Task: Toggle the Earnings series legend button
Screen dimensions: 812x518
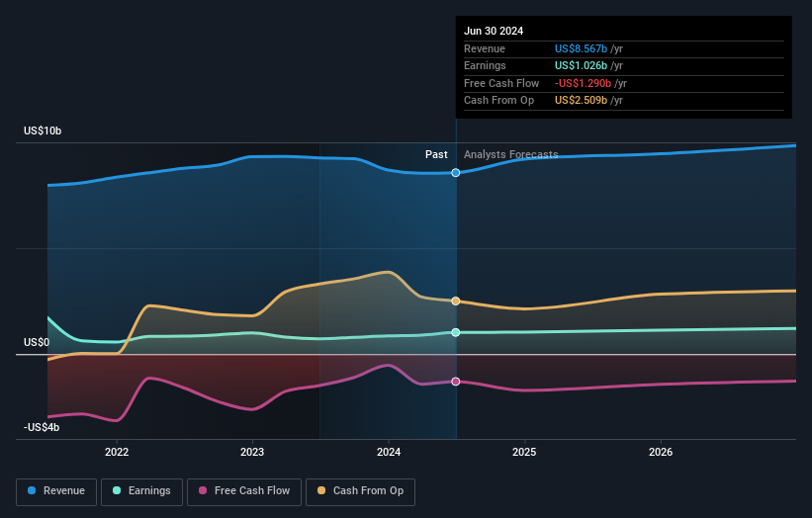Action: click(141, 491)
